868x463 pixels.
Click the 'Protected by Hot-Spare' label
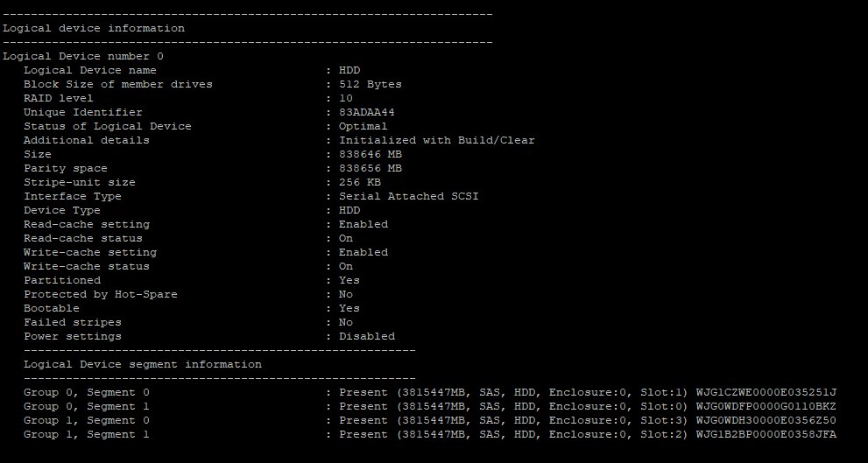(101, 294)
